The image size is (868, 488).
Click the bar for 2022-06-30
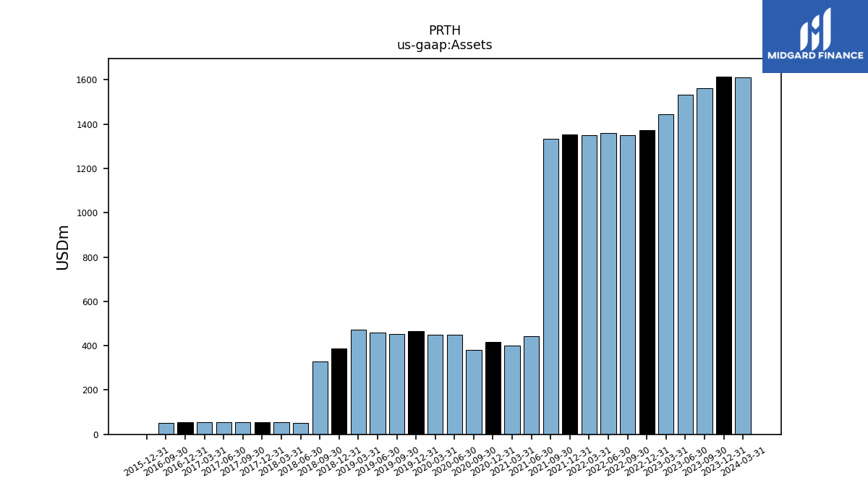[x=608, y=283]
